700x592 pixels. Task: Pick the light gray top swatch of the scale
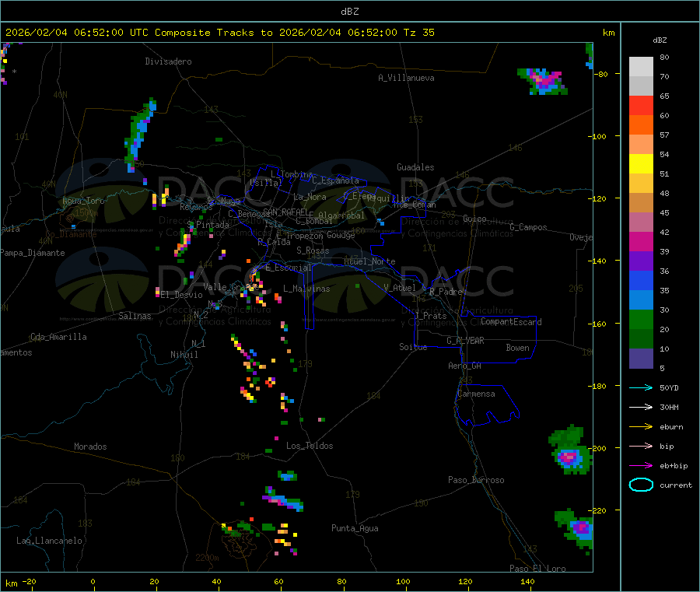[x=641, y=67]
